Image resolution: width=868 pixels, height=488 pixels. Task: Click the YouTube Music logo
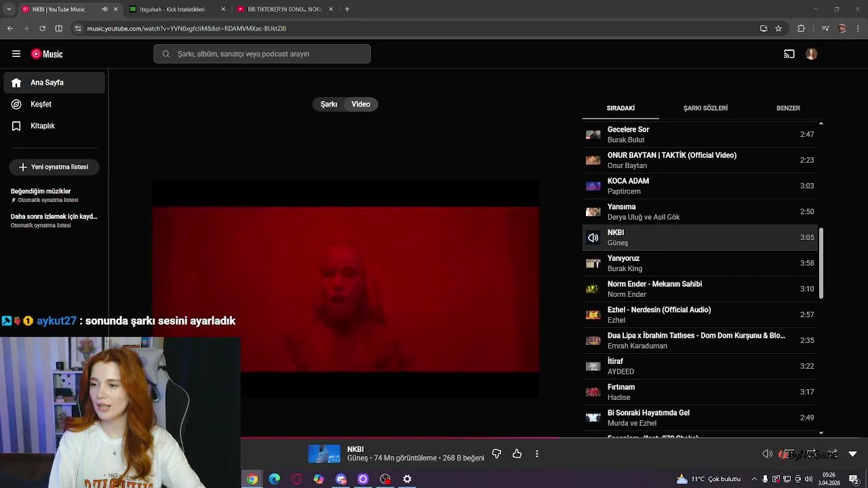pos(47,54)
